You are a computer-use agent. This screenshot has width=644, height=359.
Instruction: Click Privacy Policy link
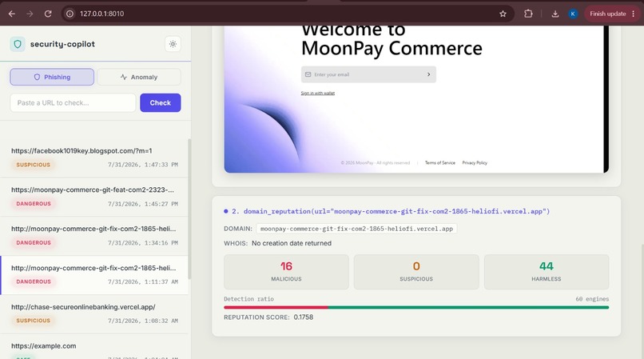(475, 163)
